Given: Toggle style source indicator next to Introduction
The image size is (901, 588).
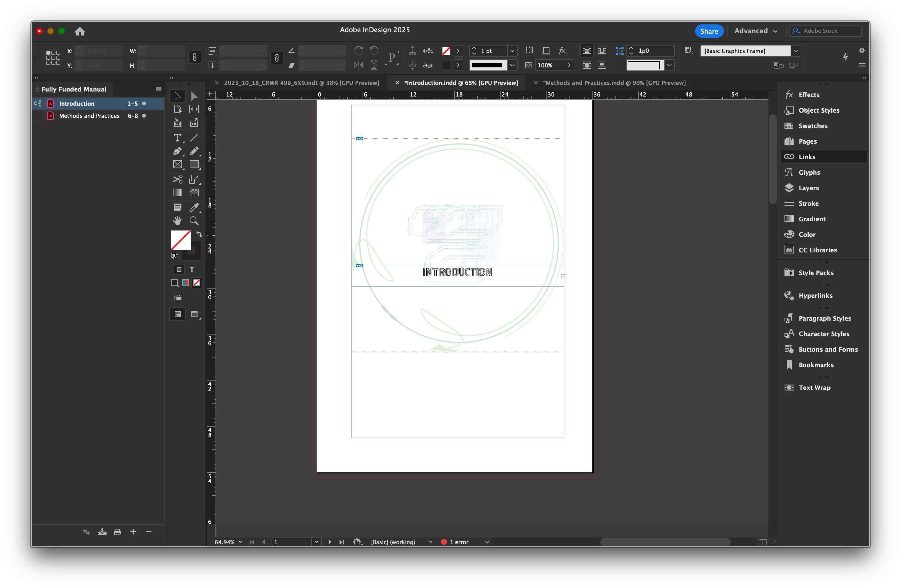Looking at the screenshot, I should coord(38,103).
